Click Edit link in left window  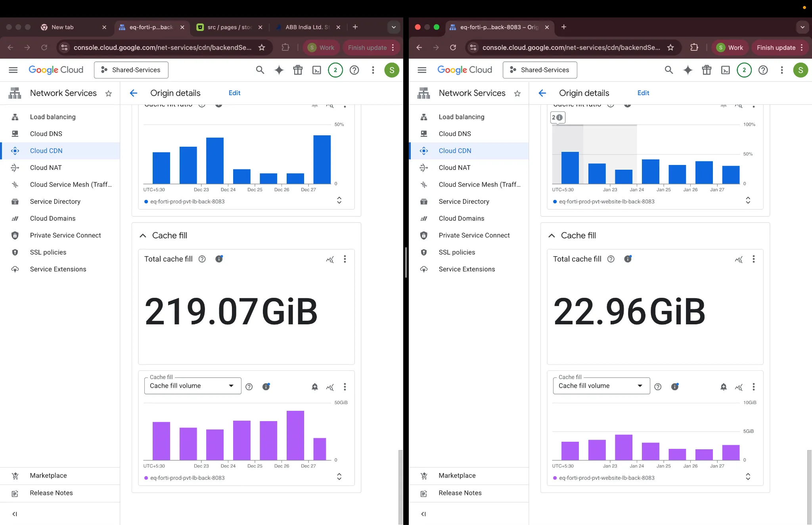click(x=234, y=93)
